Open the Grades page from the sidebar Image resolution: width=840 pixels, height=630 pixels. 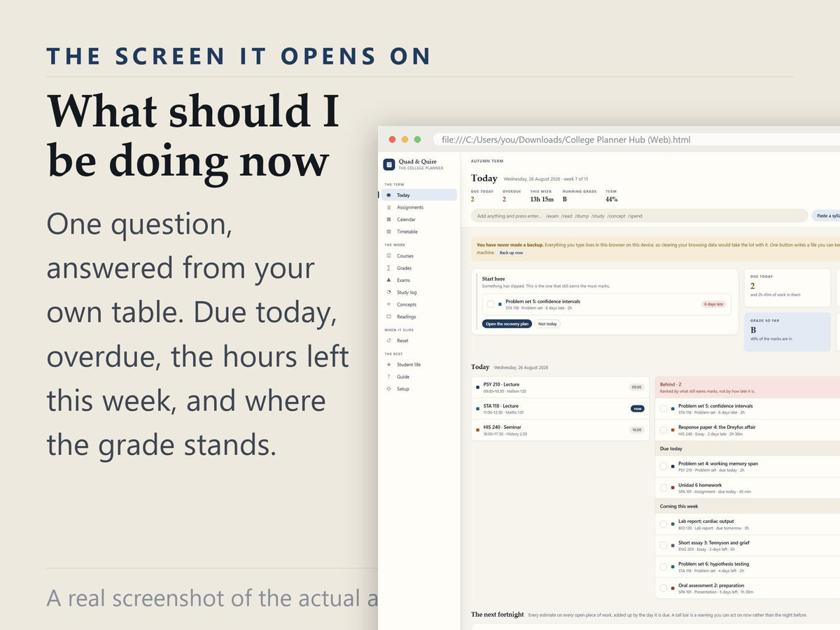click(x=420, y=268)
